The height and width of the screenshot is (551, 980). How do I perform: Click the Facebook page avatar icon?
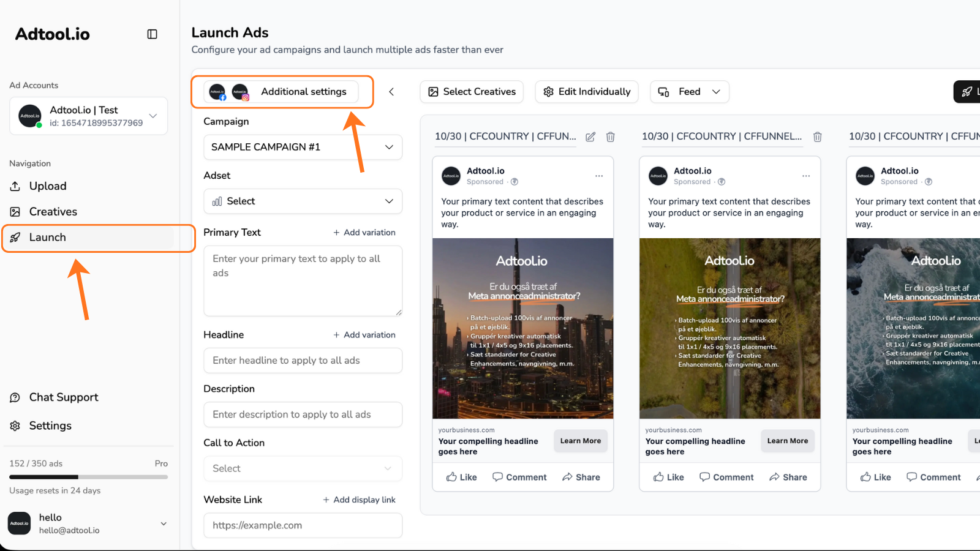(217, 92)
